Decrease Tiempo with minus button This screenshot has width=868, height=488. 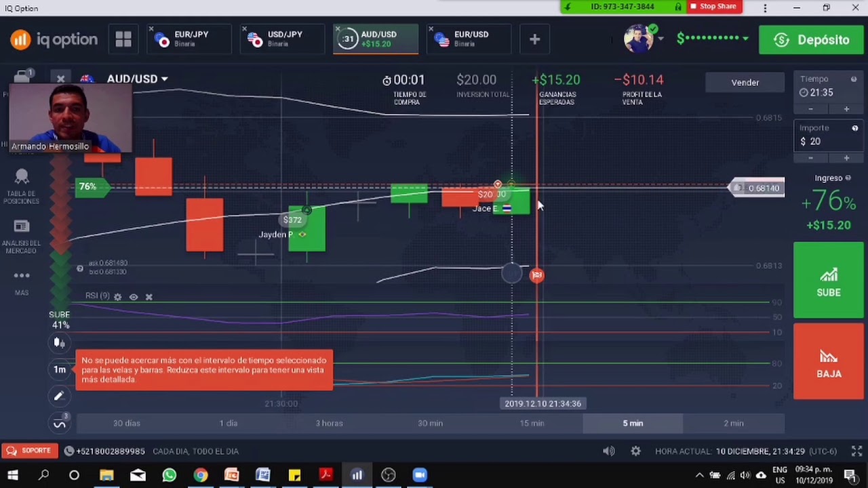click(810, 109)
